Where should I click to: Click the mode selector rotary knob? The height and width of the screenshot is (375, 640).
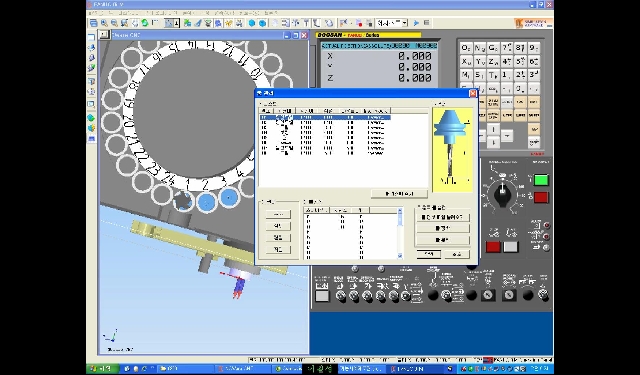coord(503,193)
